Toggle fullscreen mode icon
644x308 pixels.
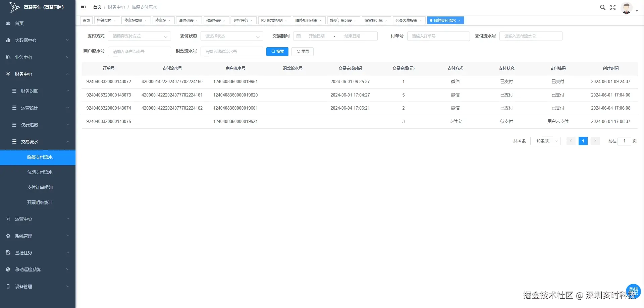click(x=613, y=7)
